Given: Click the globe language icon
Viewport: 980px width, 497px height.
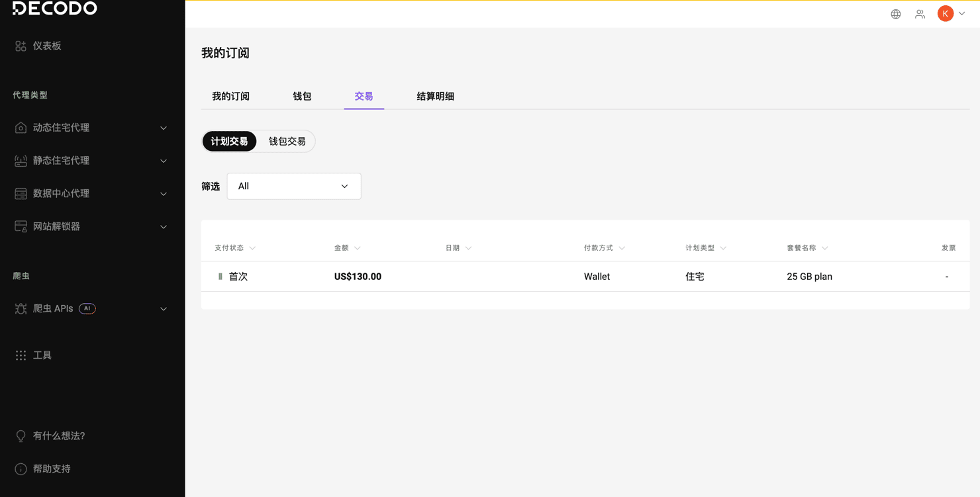Looking at the screenshot, I should pos(895,14).
